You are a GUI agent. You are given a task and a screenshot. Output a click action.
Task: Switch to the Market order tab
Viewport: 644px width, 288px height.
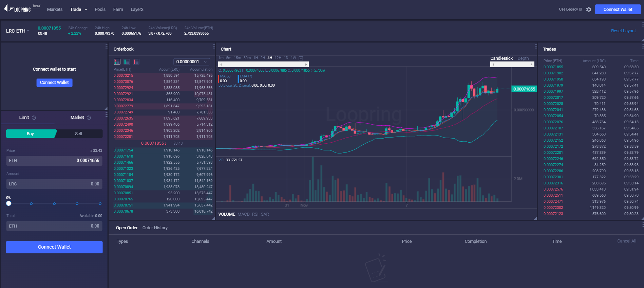[77, 118]
